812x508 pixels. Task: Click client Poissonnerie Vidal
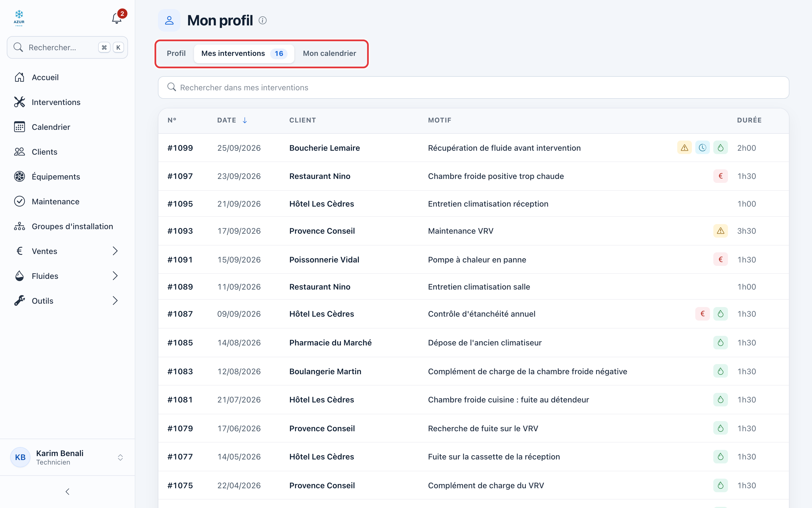pyautogui.click(x=324, y=260)
